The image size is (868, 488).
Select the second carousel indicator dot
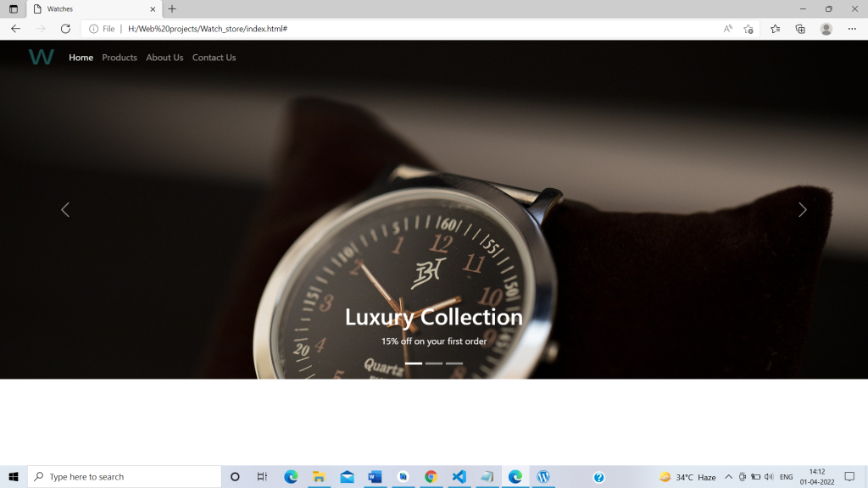pos(433,362)
